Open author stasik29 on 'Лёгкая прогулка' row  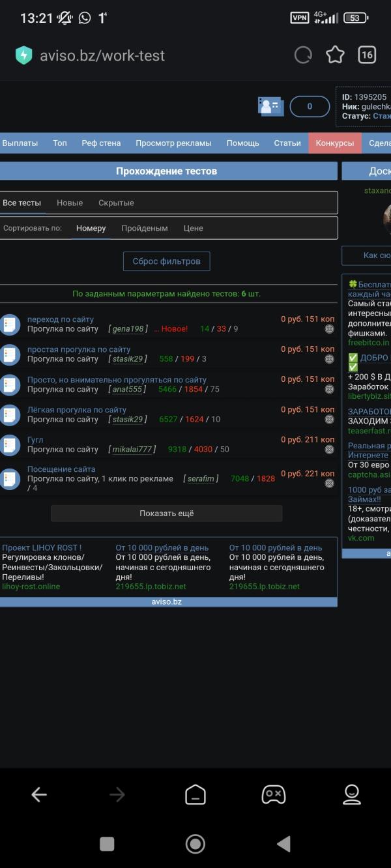(x=128, y=419)
